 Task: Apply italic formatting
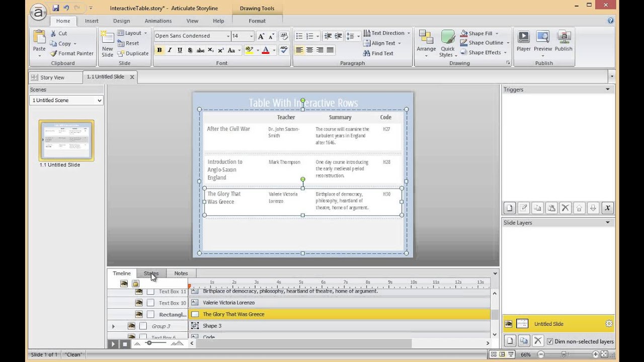(170, 50)
